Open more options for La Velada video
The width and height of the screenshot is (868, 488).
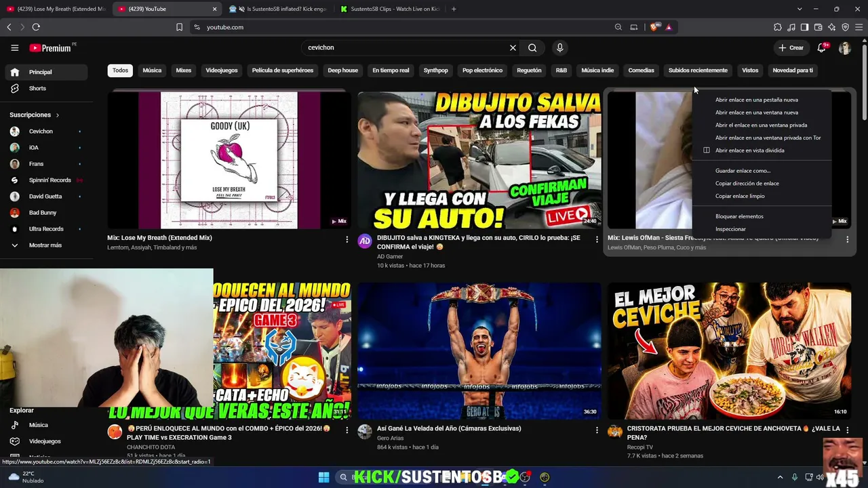tap(597, 430)
